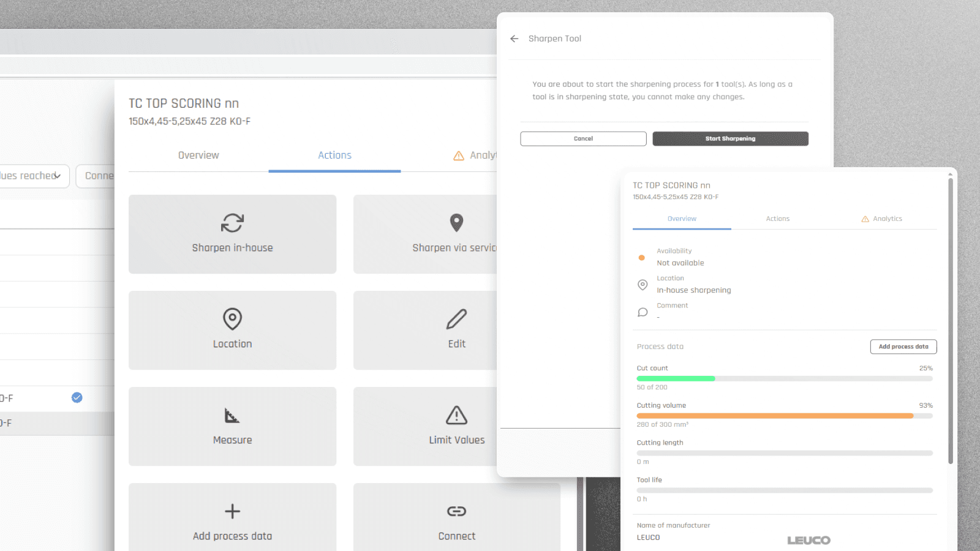Go back using Sharpen Tool arrow
Screen dimensions: 980x551
(x=514, y=39)
